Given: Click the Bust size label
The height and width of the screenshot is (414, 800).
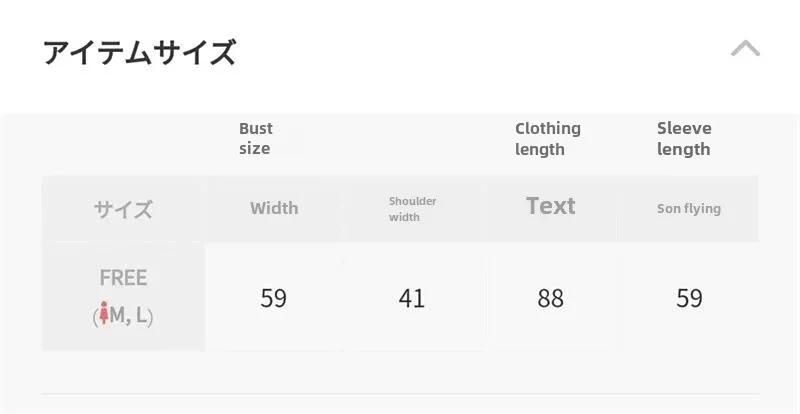Looking at the screenshot, I should [x=256, y=138].
